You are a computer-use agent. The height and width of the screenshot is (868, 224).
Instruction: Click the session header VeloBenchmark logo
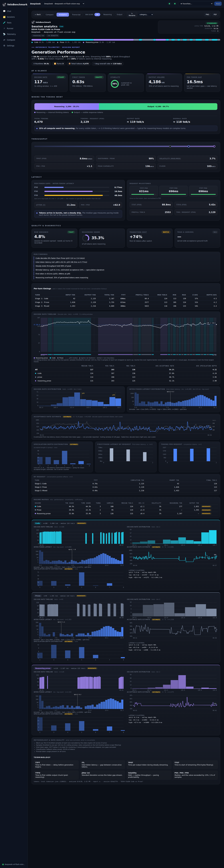(x=33, y=22)
